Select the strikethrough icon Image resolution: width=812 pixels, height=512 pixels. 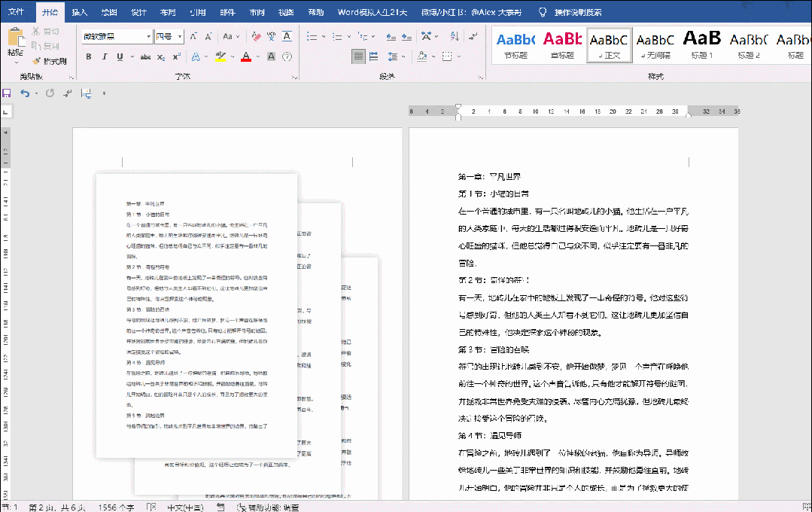point(146,56)
